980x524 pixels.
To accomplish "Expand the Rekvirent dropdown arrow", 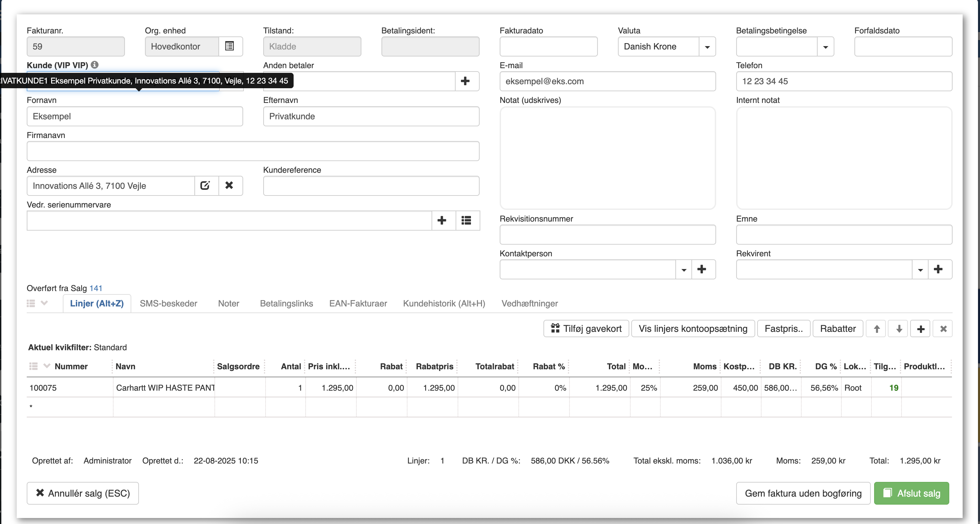I will [920, 269].
